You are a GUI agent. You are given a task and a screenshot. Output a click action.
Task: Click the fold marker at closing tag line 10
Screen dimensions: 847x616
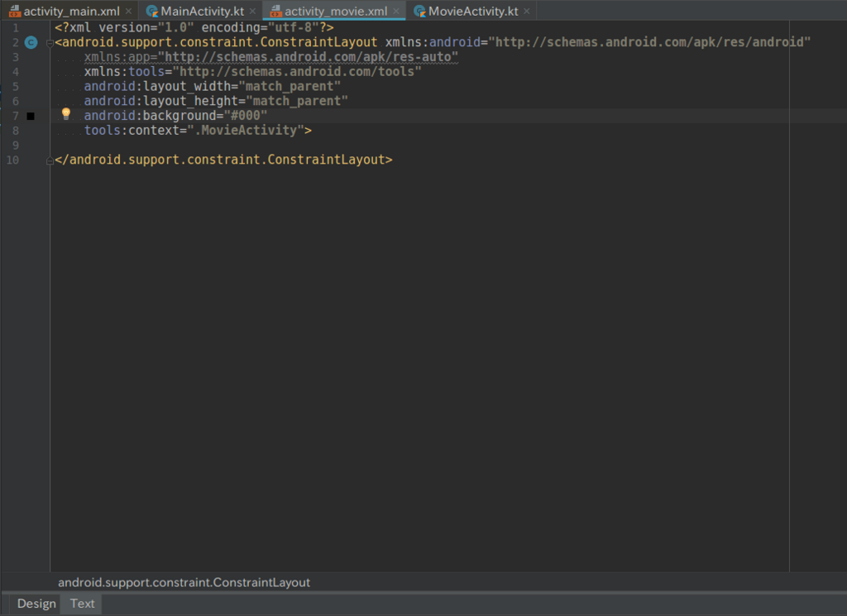[50, 160]
